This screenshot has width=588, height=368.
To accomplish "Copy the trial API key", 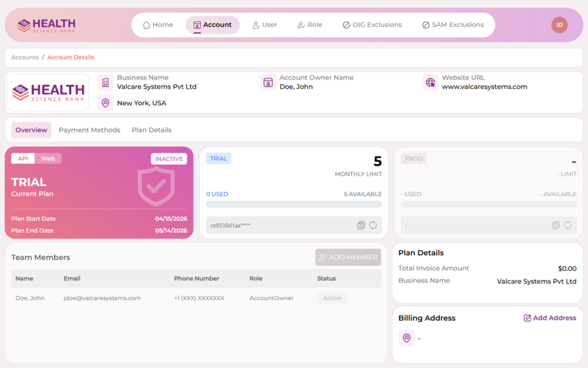I will [x=361, y=225].
